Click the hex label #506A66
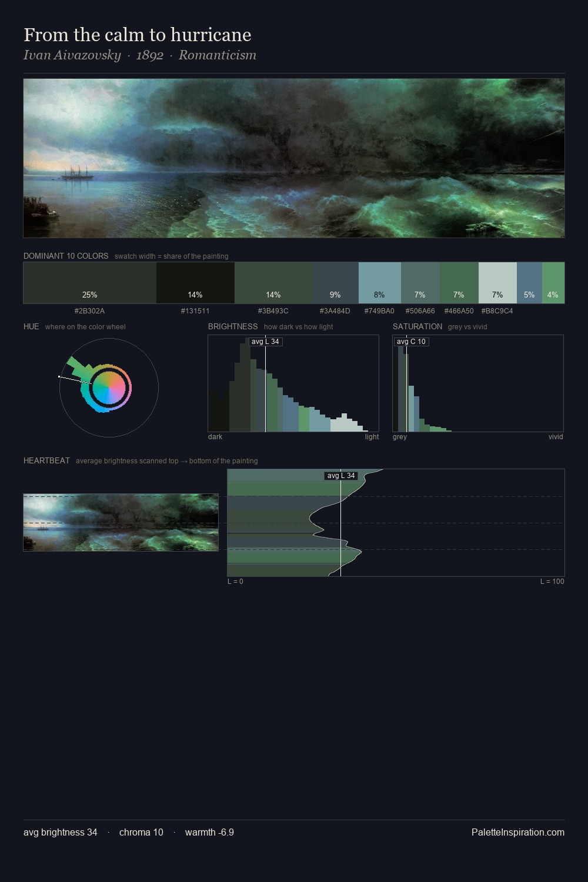This screenshot has width=588, height=882. 420,311
